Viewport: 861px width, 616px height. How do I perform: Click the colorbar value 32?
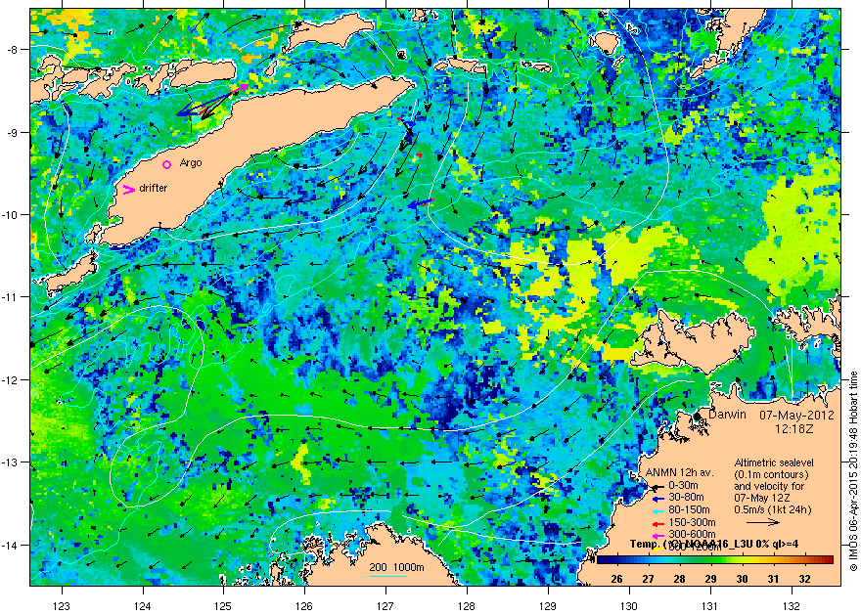click(x=805, y=579)
